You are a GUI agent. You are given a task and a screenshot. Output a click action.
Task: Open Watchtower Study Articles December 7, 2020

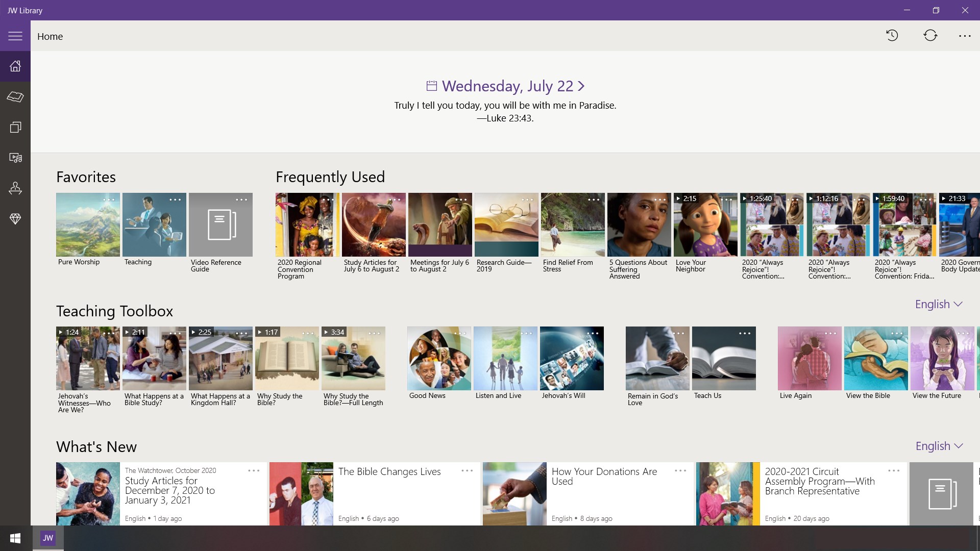[161, 494]
